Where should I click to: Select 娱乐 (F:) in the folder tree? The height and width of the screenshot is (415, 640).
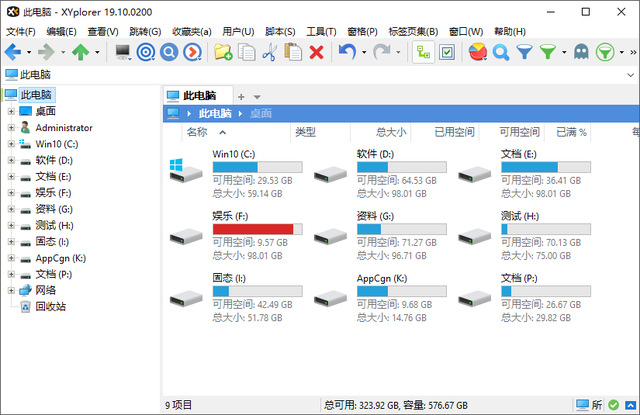[x=53, y=193]
